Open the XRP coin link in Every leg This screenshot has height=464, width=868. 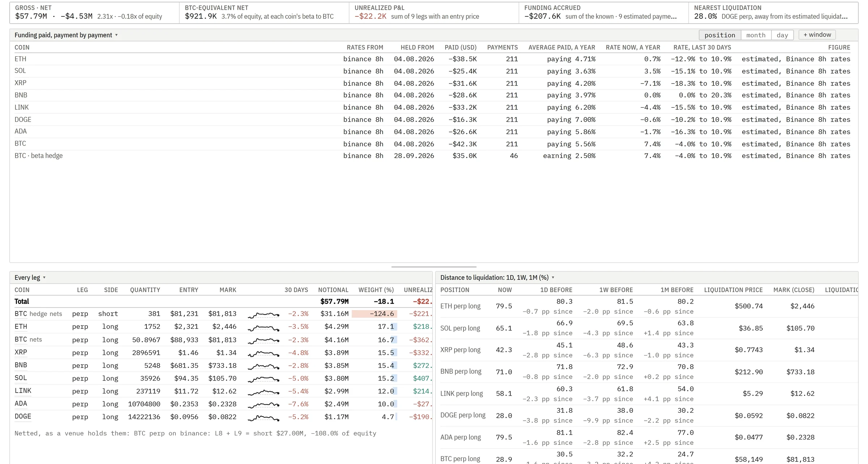pyautogui.click(x=21, y=352)
